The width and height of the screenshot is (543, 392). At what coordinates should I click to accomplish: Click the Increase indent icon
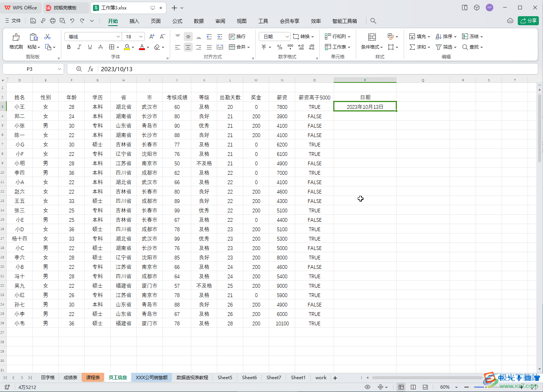(220, 37)
